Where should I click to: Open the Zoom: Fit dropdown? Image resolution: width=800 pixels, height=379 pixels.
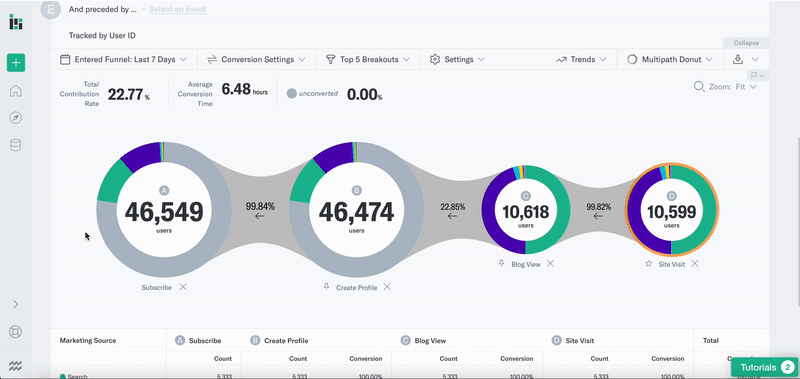[x=732, y=87]
